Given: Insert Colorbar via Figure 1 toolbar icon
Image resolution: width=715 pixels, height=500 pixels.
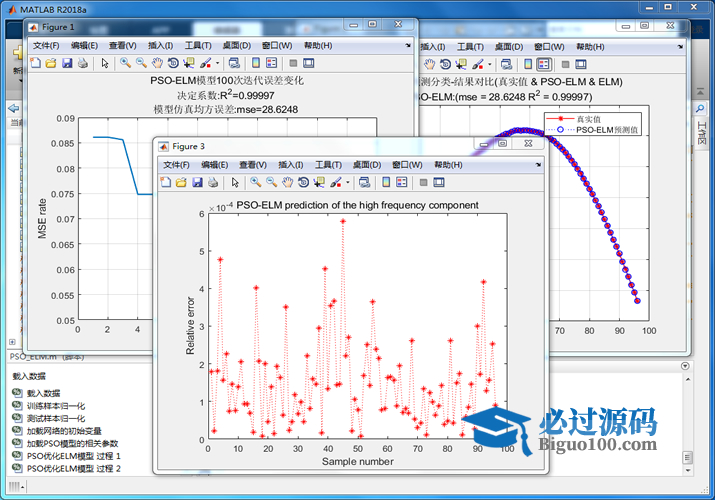Looking at the screenshot, I should point(256,63).
